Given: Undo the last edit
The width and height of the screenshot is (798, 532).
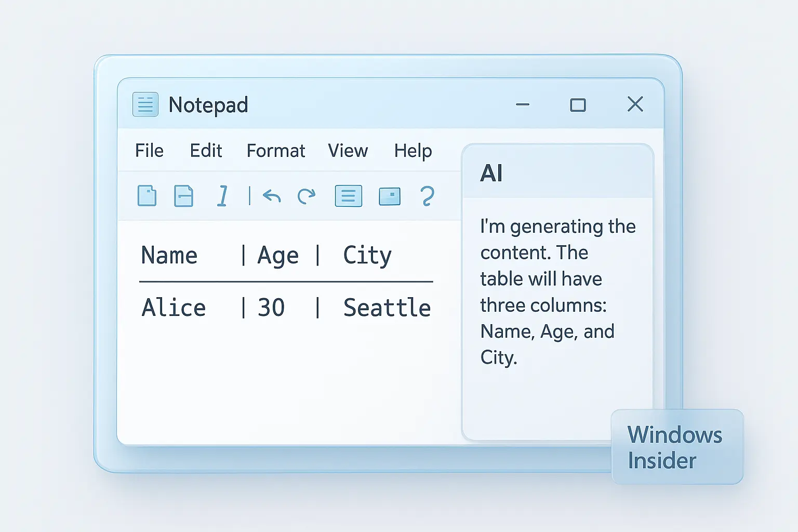Looking at the screenshot, I should 271,196.
